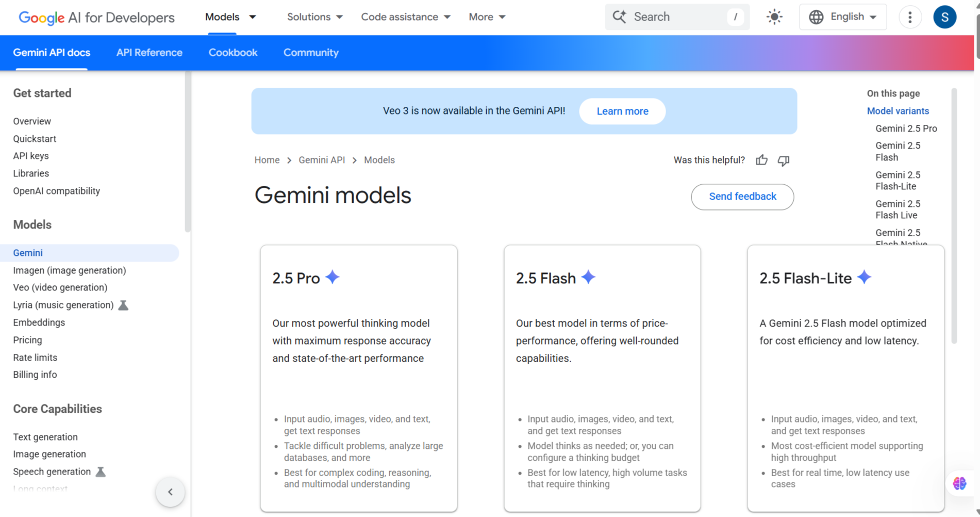Click the Send feedback button
980x517 pixels.
(x=742, y=197)
